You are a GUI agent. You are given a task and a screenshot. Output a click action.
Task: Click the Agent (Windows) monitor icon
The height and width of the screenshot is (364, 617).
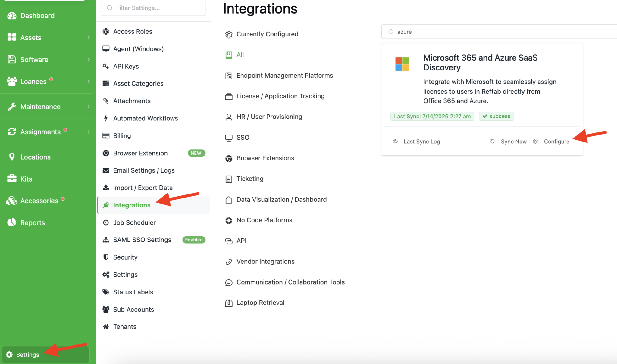pyautogui.click(x=106, y=49)
